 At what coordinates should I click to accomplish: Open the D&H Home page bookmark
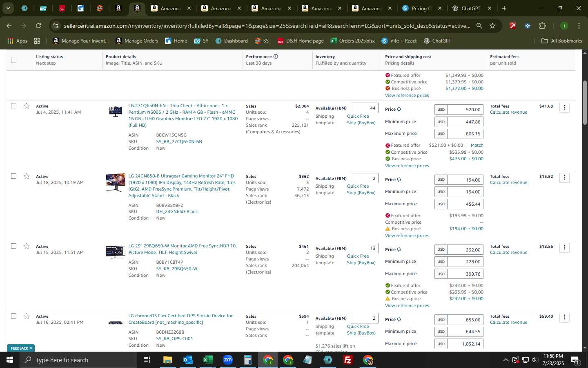coord(301,41)
